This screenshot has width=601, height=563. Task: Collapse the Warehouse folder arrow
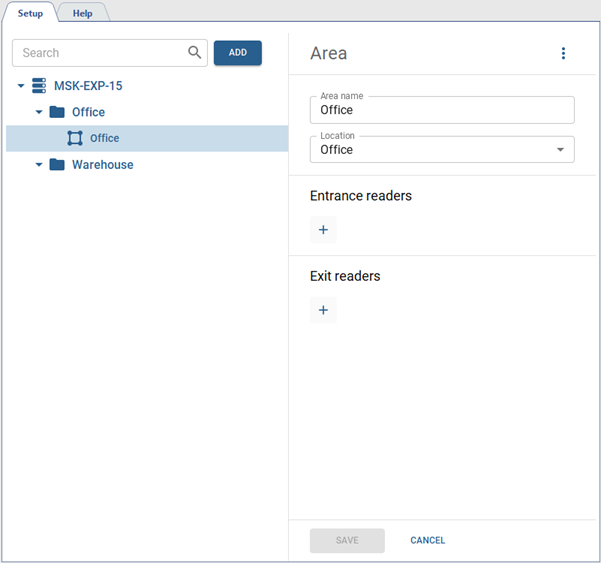click(x=39, y=164)
